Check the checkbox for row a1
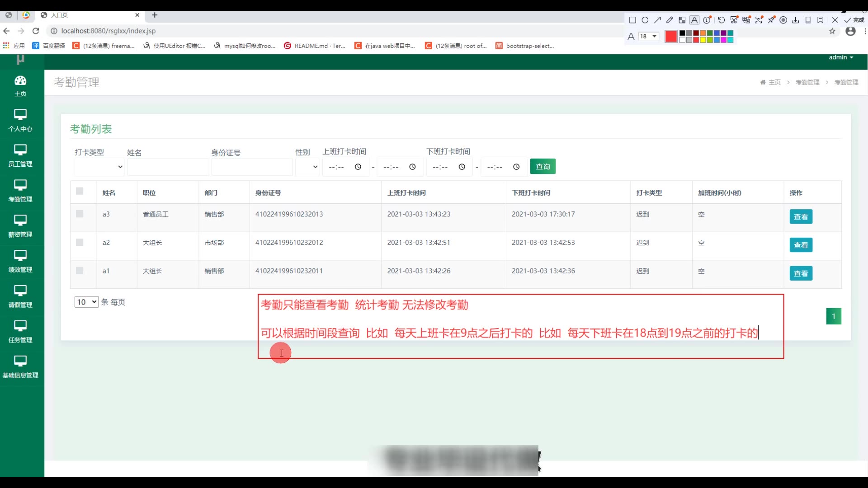The height and width of the screenshot is (488, 868). (80, 271)
